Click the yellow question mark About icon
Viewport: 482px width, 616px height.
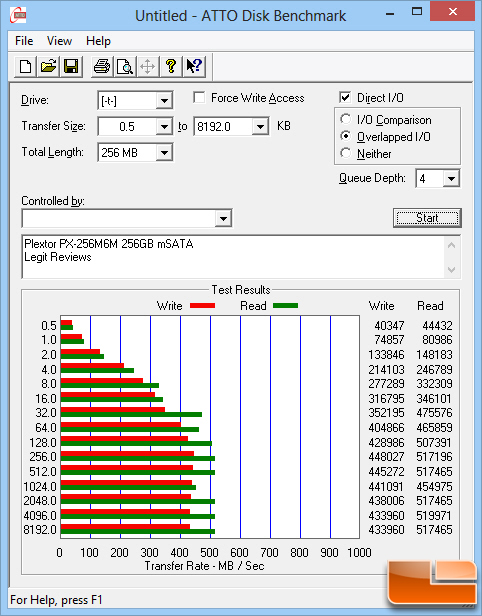pos(171,66)
